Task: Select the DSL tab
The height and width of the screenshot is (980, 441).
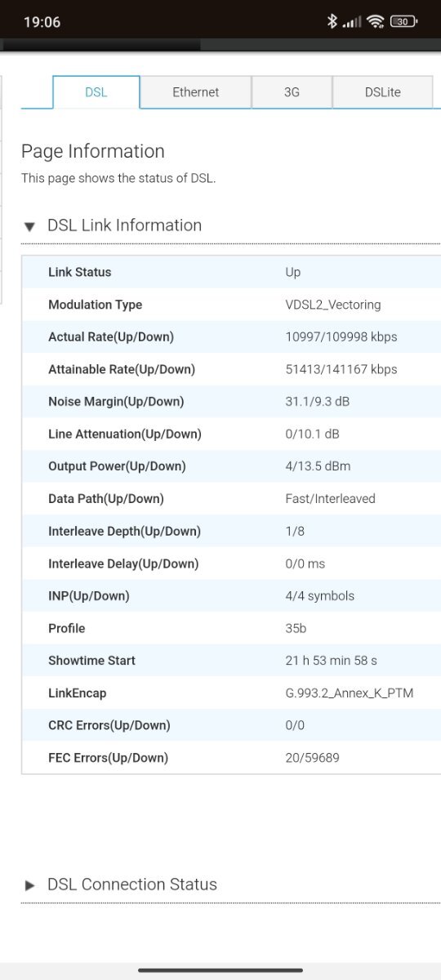Action: point(96,92)
